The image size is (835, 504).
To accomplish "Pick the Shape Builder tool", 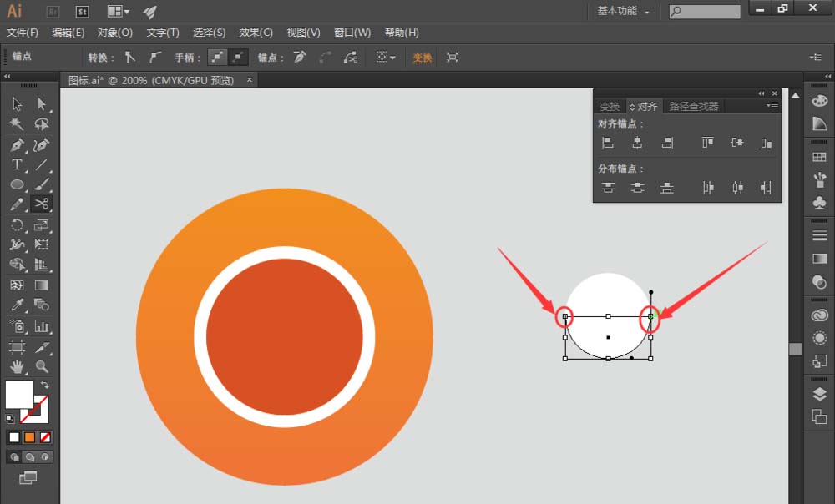I will [17, 265].
